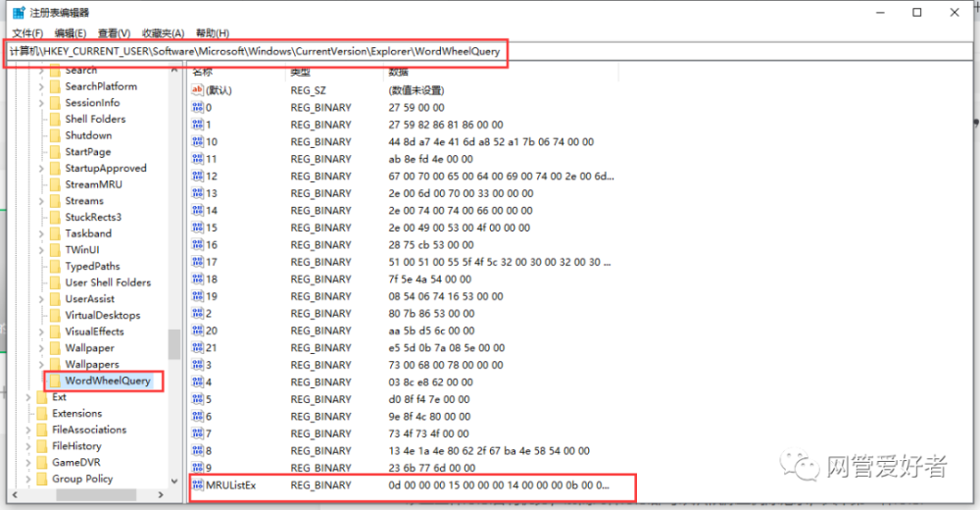Click the tree vertical scrollbar thumb

pos(173,344)
